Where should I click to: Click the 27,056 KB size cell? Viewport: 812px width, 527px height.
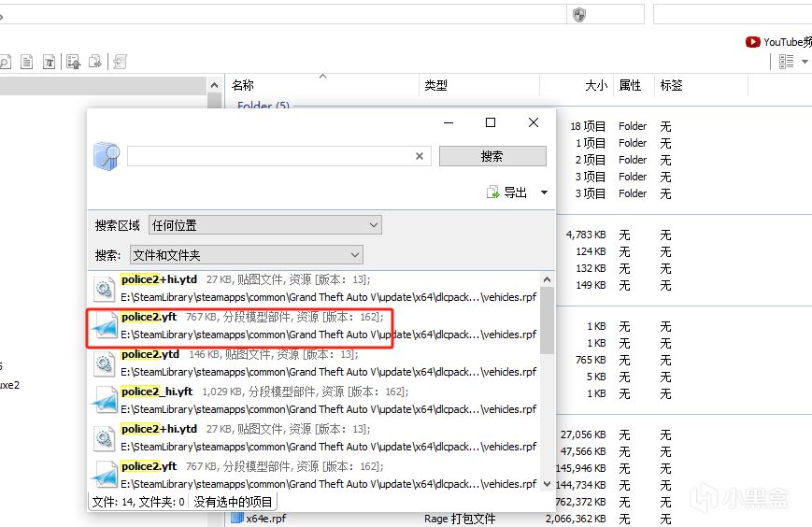583,434
